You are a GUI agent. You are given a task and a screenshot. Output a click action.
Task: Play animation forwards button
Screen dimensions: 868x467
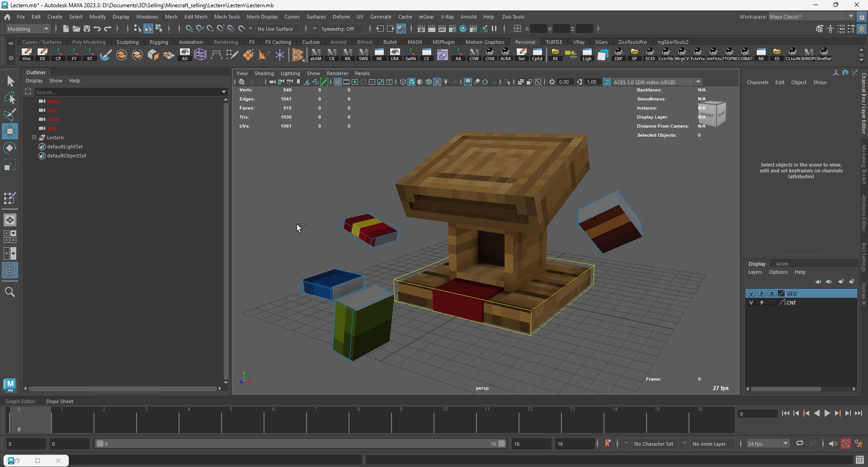pyautogui.click(x=827, y=413)
